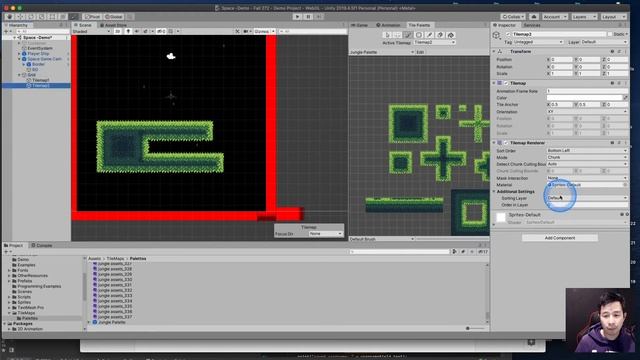Open the Jungle Palette dropdown
Viewport: 640px width, 360px height.
382,52
